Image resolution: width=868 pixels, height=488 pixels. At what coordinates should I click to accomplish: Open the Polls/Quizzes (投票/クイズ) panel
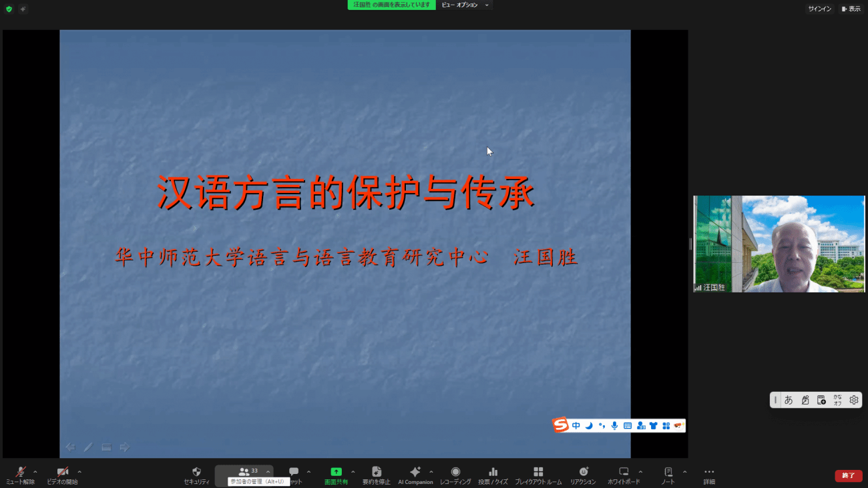pyautogui.click(x=493, y=474)
